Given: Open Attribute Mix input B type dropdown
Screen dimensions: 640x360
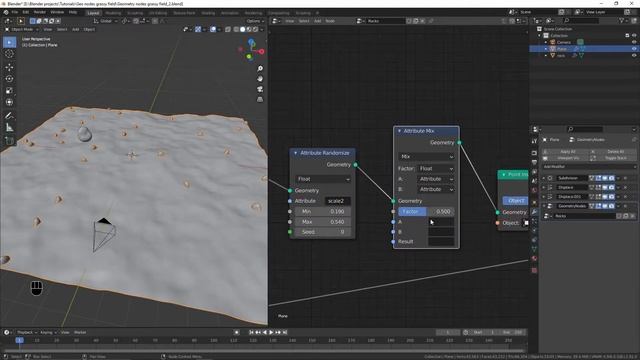Looking at the screenshot, I should (x=436, y=189).
